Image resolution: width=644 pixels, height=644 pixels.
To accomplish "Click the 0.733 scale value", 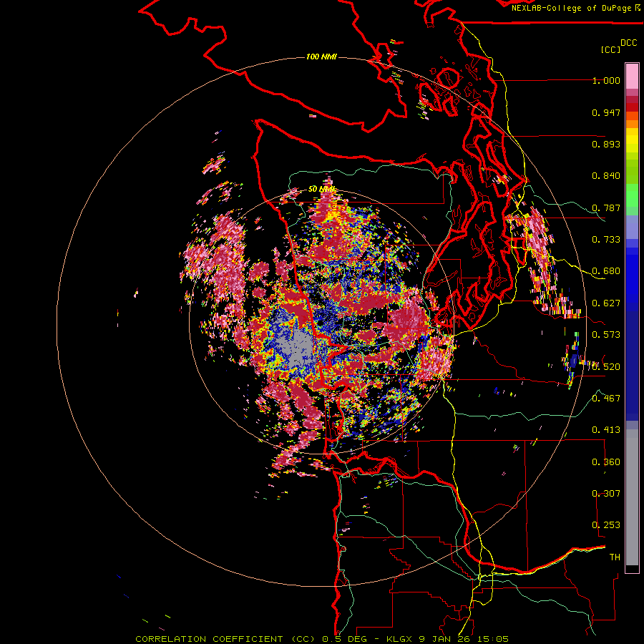I will click(606, 240).
